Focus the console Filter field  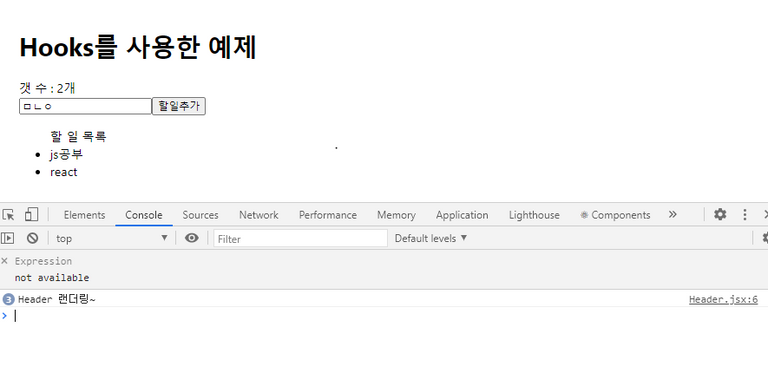[x=301, y=238]
